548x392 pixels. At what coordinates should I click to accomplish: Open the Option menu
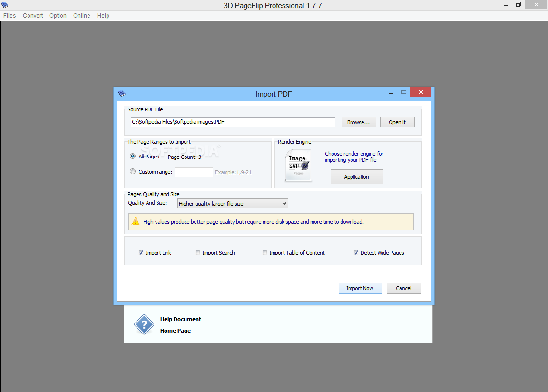click(x=58, y=15)
